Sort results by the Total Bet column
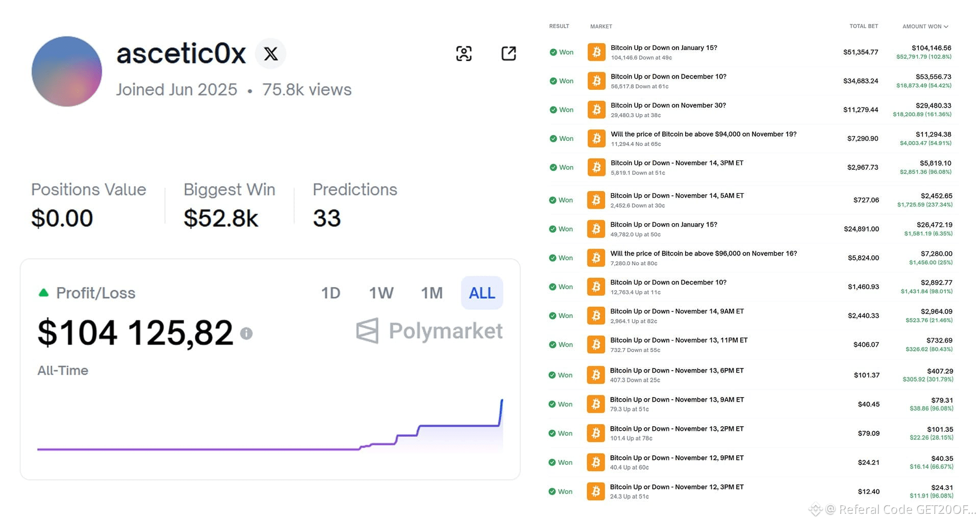This screenshot has width=980, height=522. pos(864,26)
